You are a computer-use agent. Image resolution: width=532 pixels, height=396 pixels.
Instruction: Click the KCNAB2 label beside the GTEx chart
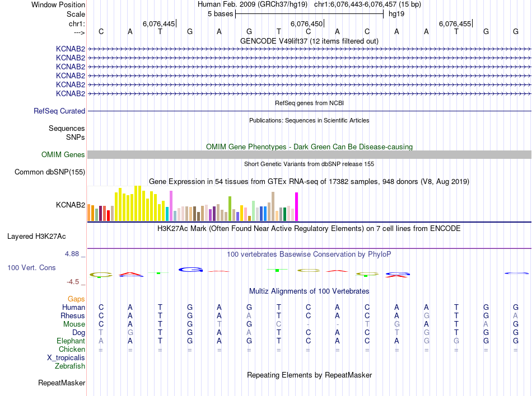tap(71, 205)
